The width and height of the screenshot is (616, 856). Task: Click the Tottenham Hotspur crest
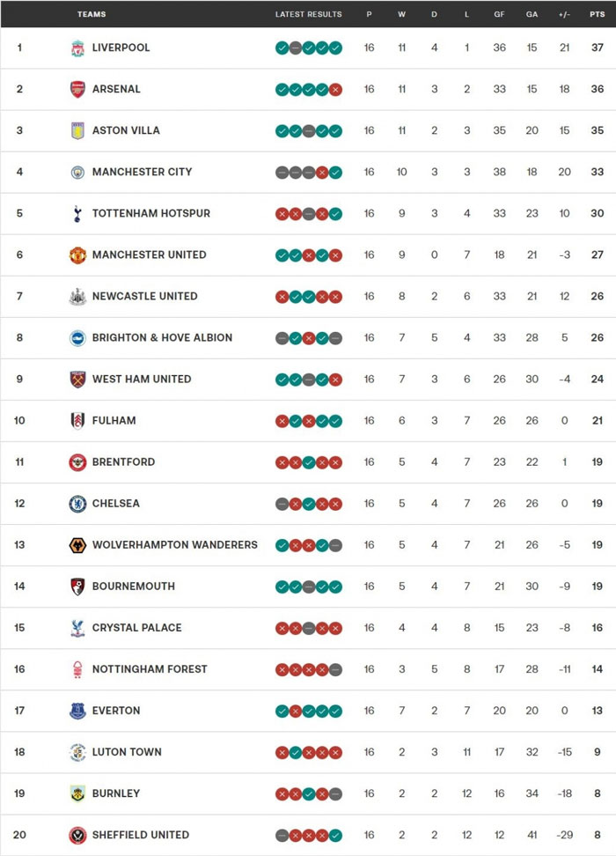click(78, 213)
